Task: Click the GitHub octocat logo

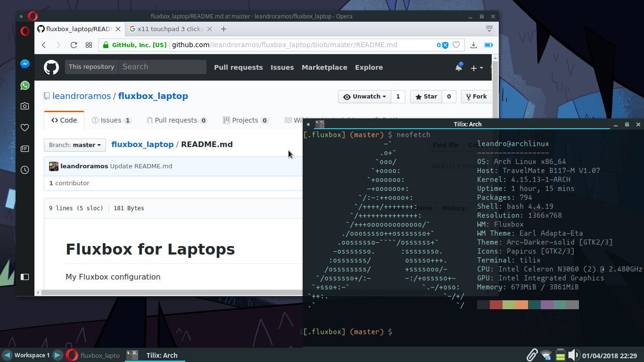Action: point(51,67)
